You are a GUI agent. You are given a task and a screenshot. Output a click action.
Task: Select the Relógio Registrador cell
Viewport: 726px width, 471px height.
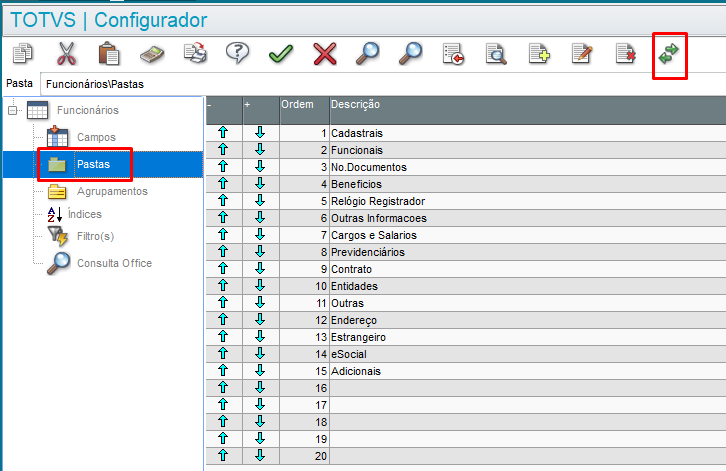528,201
